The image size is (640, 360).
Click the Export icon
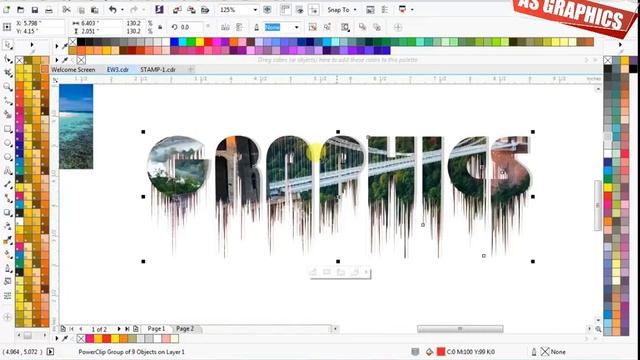[x=191, y=9]
